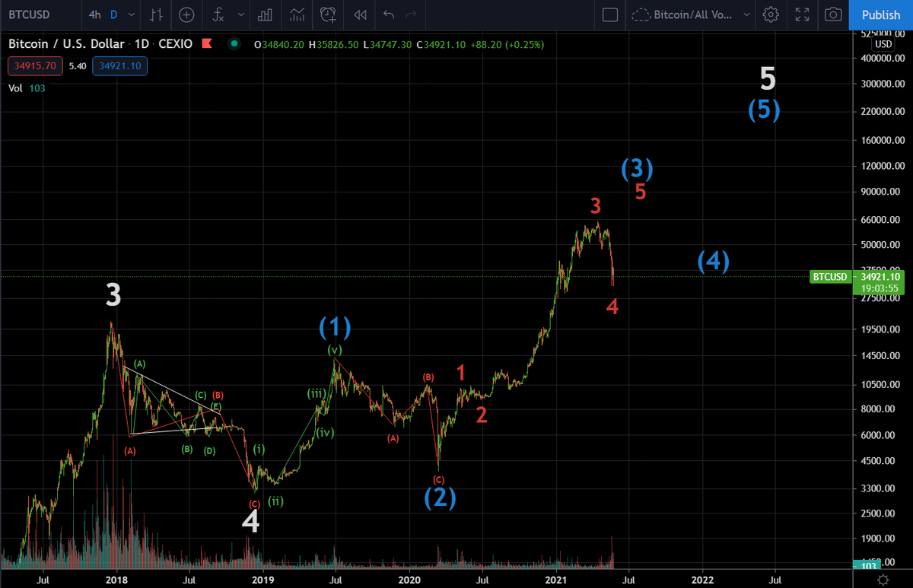Click the 2018 label on the time axis
Viewport: 913px width, 588px height.
(116, 580)
